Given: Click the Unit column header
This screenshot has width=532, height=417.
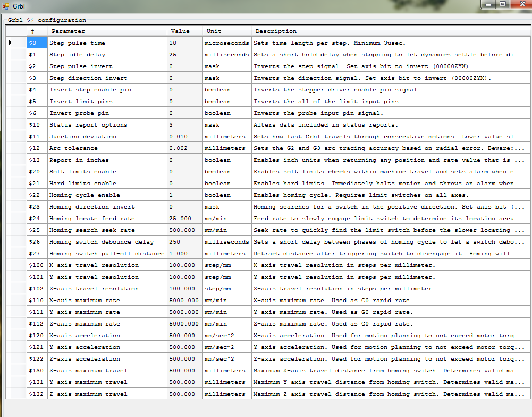Looking at the screenshot, I should [226, 31].
